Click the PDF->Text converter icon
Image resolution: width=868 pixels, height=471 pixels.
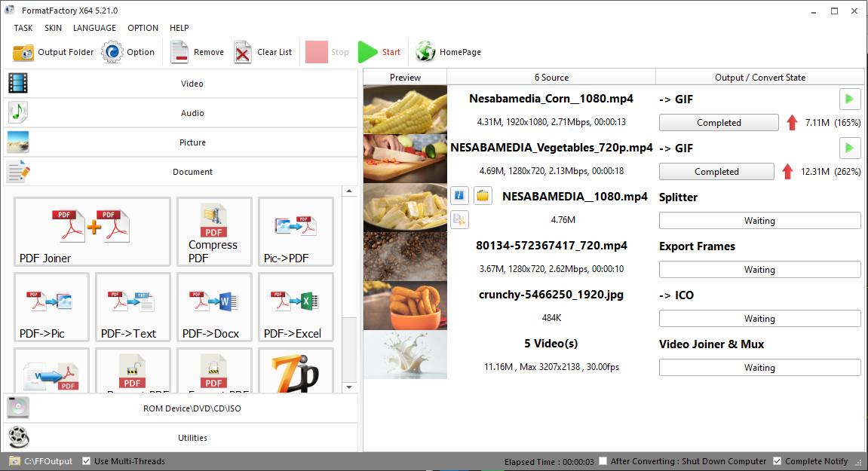pos(133,307)
